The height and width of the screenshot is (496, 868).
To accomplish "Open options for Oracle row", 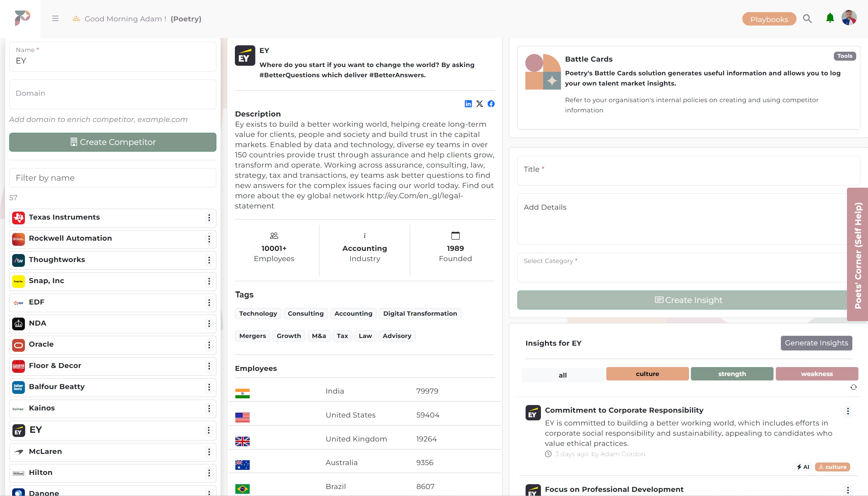I will coord(209,345).
